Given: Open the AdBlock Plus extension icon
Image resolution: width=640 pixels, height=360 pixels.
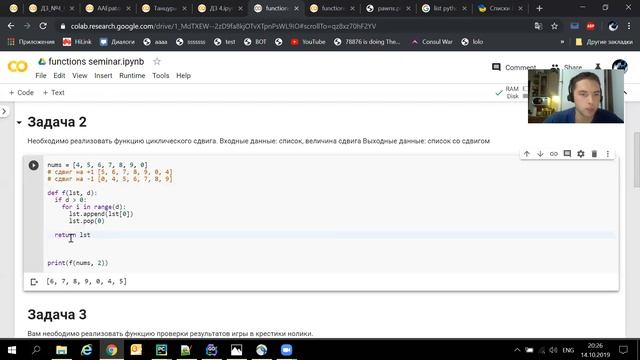Looking at the screenshot, I should [x=590, y=26].
